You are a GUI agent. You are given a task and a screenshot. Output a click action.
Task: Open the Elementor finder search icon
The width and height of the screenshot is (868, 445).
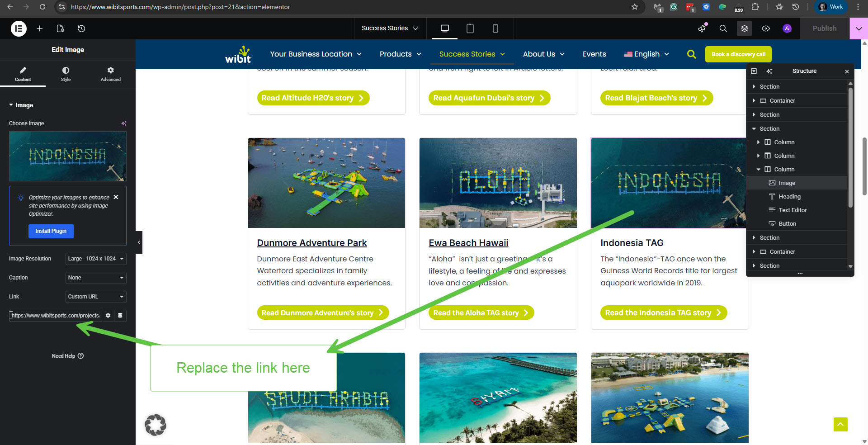[723, 28]
